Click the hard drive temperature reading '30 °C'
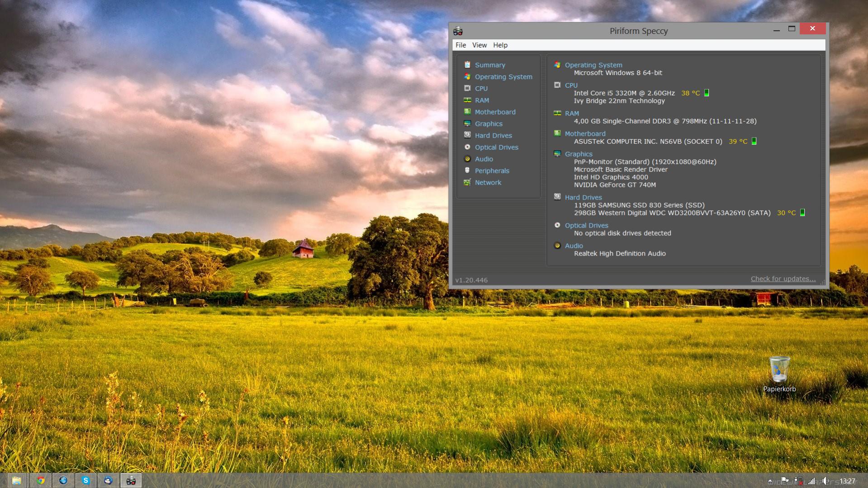The image size is (868, 488). click(x=786, y=213)
